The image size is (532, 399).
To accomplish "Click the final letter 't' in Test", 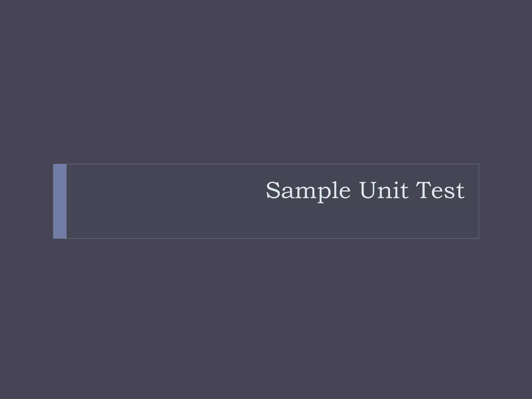I will (460, 191).
